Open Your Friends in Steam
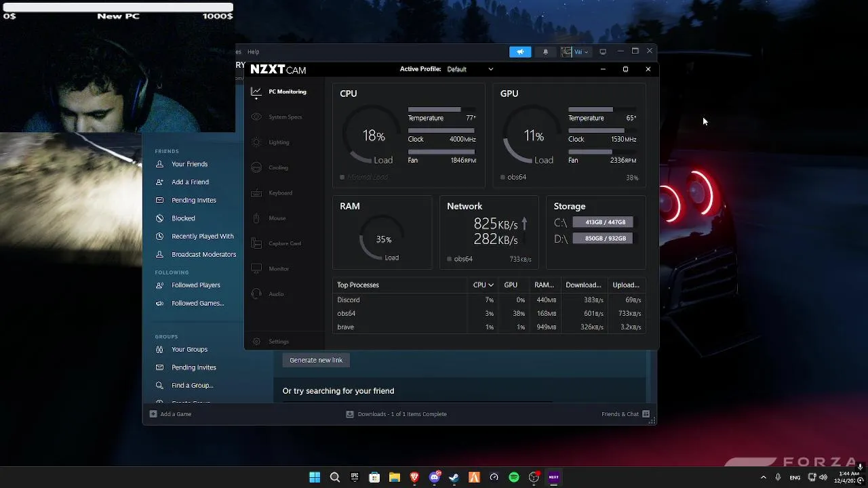 pyautogui.click(x=189, y=164)
